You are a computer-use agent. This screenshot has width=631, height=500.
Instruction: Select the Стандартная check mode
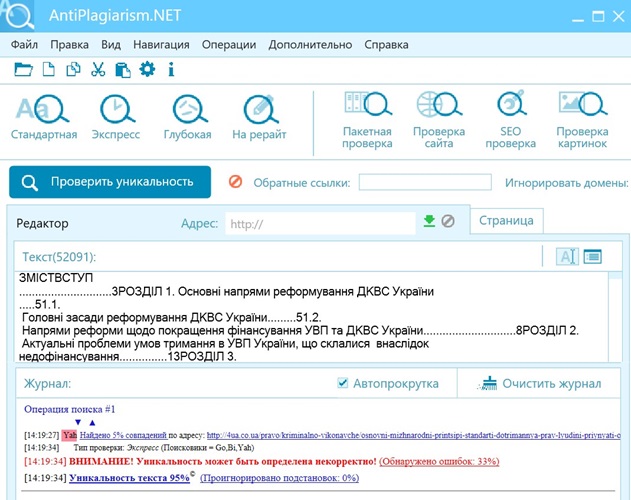[44, 117]
